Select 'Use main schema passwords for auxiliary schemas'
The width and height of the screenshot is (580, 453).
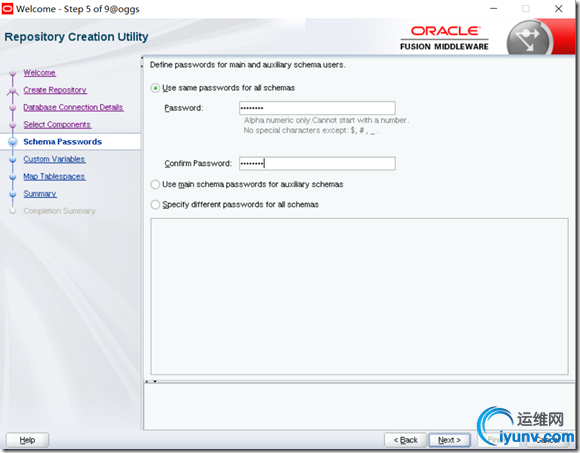(x=155, y=184)
